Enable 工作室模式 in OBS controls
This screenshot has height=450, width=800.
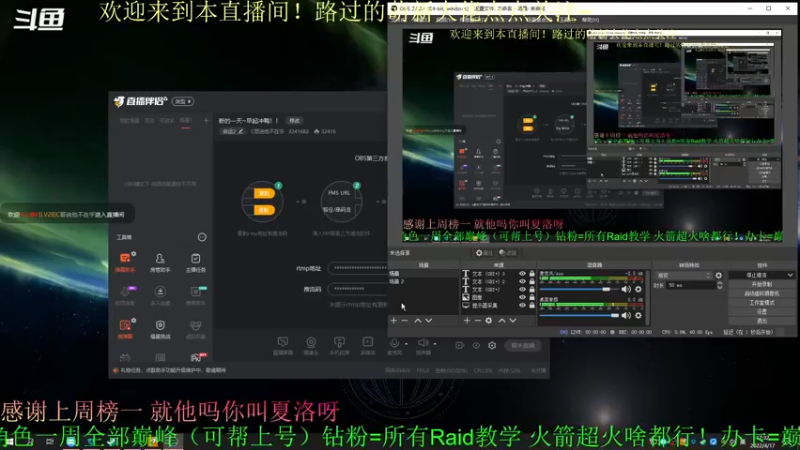pyautogui.click(x=762, y=303)
